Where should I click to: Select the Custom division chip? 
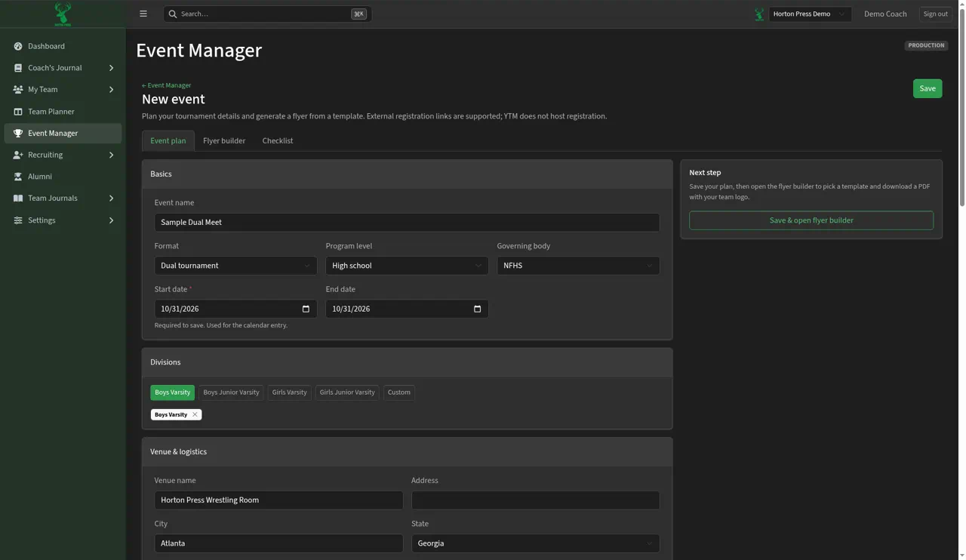coord(399,392)
